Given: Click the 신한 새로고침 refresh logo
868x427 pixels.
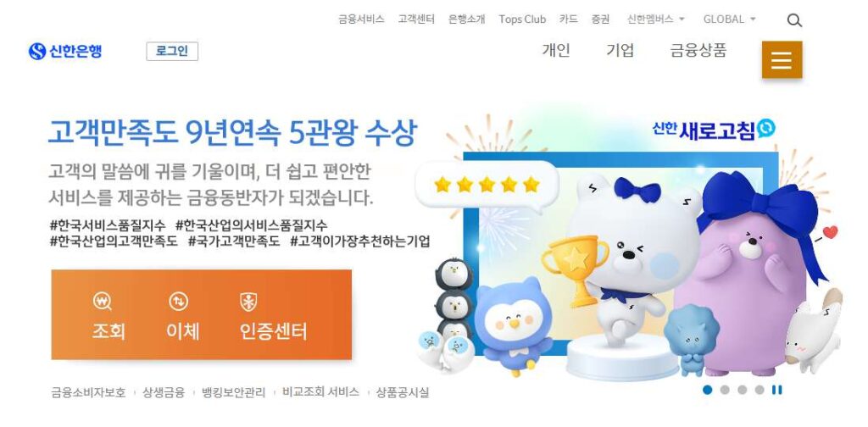Looking at the screenshot, I should click(714, 130).
